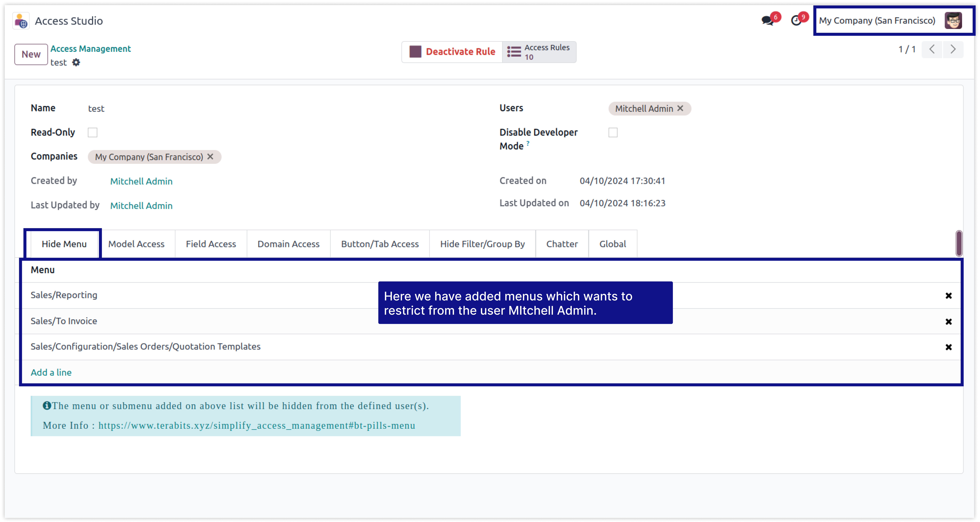980x522 pixels.
Task: Toggle the Disable Developer Mode checkbox
Action: [613, 132]
